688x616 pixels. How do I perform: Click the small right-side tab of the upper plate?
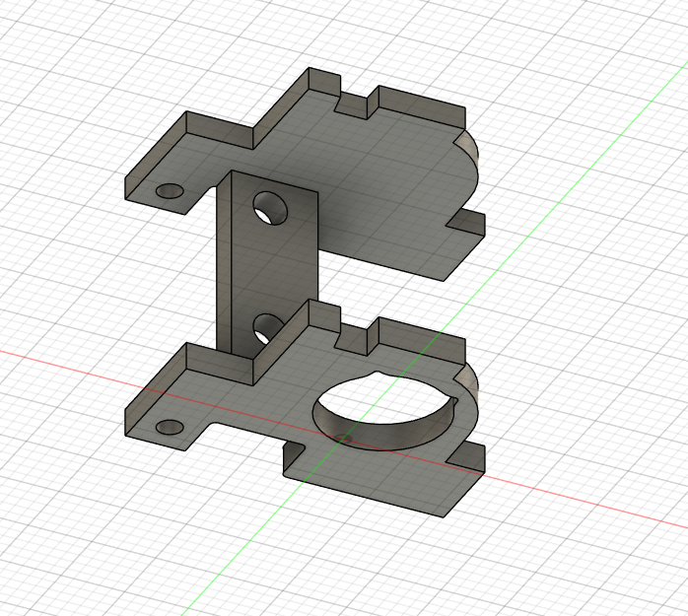(468, 224)
